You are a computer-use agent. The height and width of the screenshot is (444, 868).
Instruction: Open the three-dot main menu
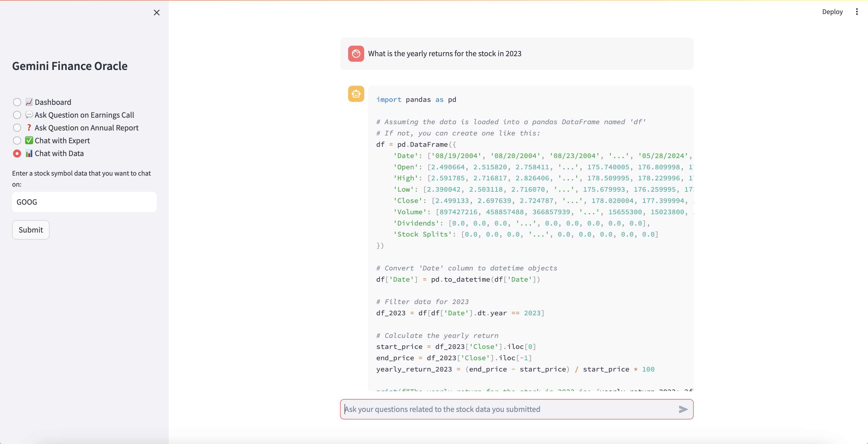856,12
